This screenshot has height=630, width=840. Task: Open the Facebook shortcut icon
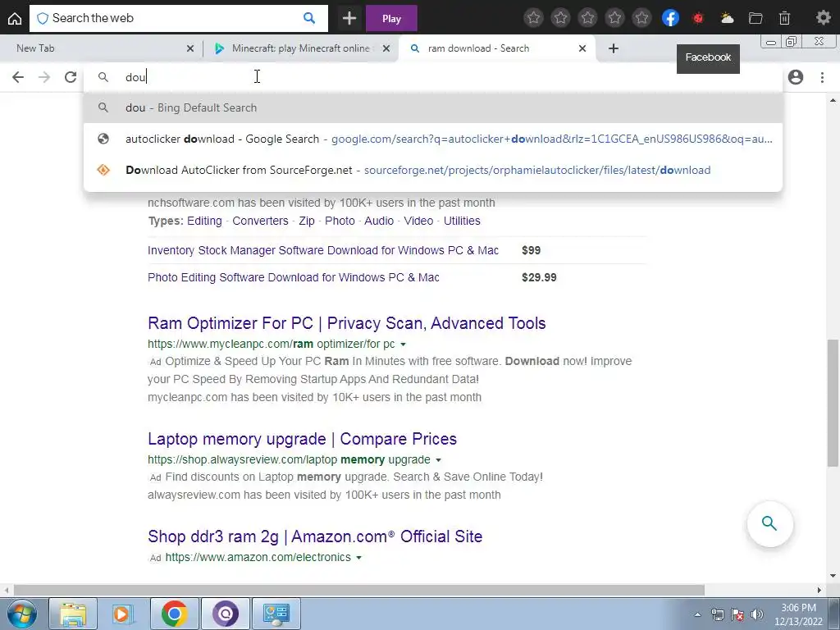click(x=670, y=18)
